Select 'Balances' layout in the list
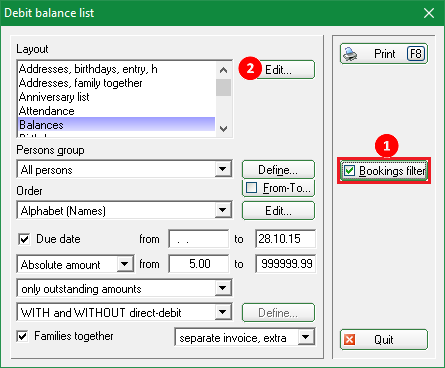Viewport: 445px width, 368px height. pos(117,124)
